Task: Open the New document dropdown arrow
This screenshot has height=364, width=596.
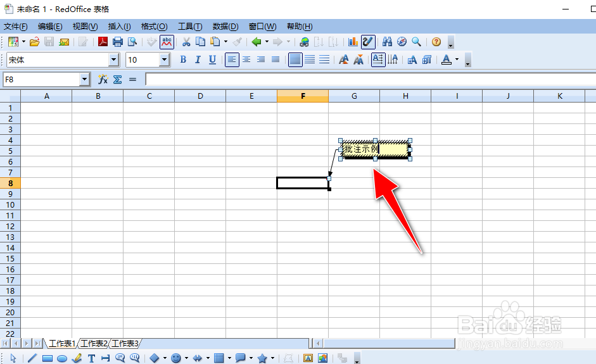Action: (23, 42)
